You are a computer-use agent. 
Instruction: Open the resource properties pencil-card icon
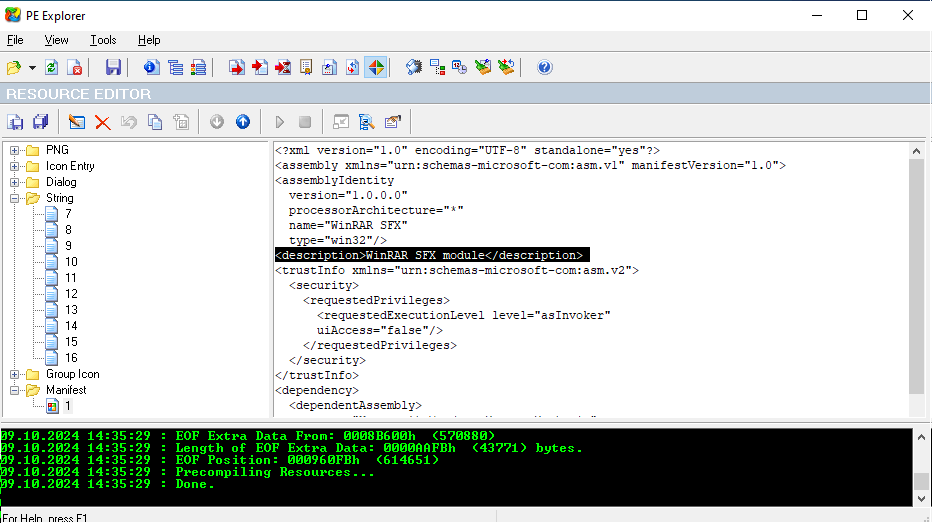[x=393, y=122]
